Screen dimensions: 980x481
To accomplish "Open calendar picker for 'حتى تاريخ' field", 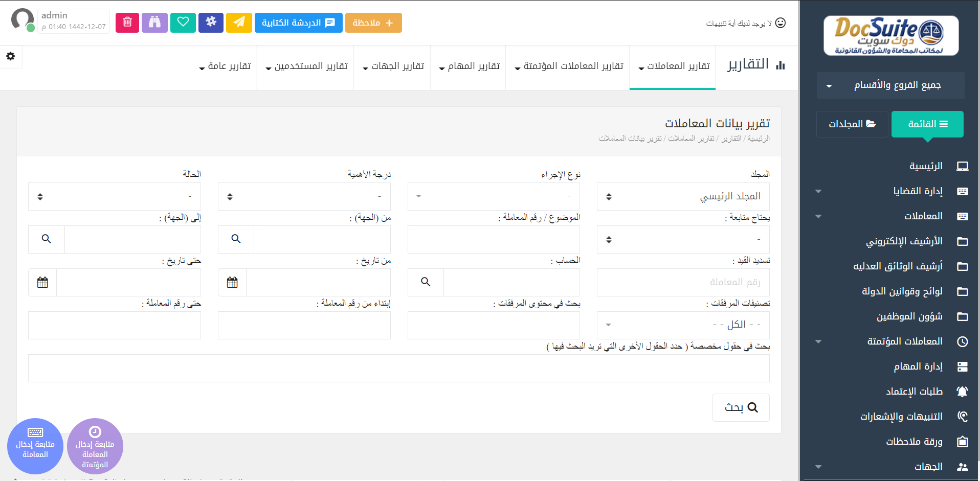I will (x=42, y=282).
